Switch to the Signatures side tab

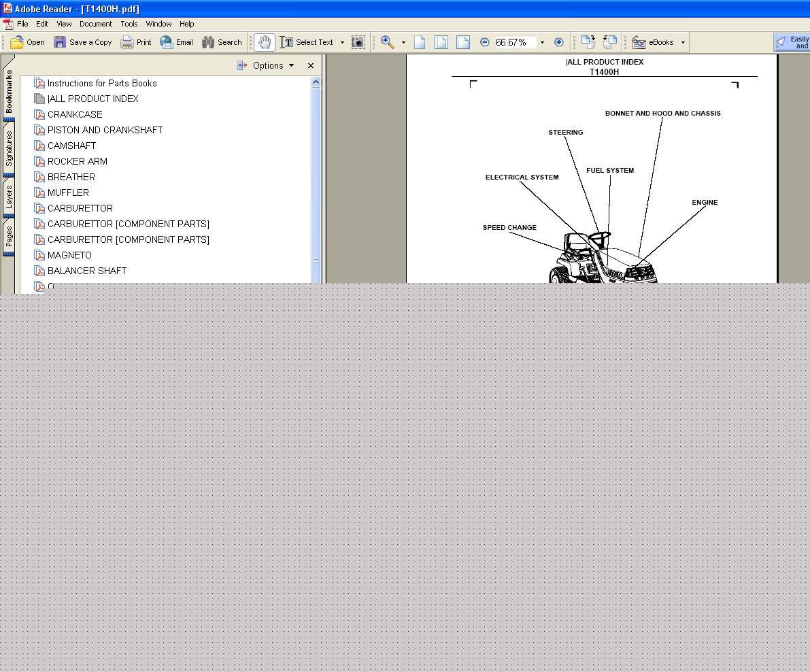coord(9,149)
